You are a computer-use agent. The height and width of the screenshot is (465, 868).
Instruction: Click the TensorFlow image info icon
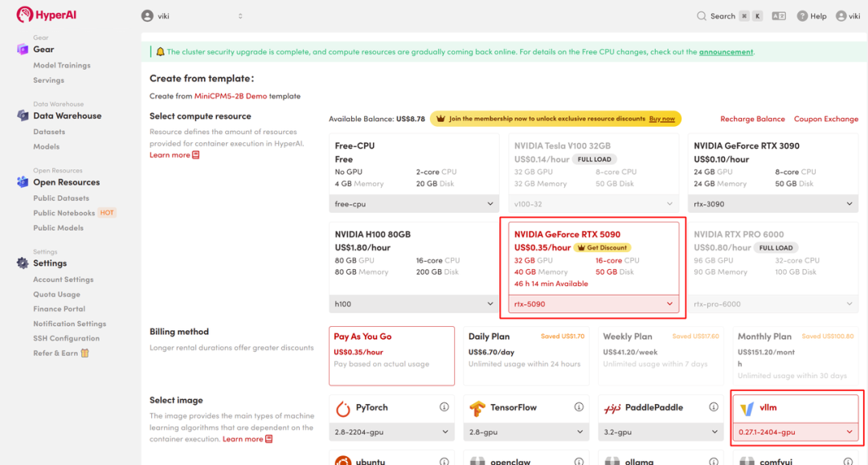coord(579,407)
